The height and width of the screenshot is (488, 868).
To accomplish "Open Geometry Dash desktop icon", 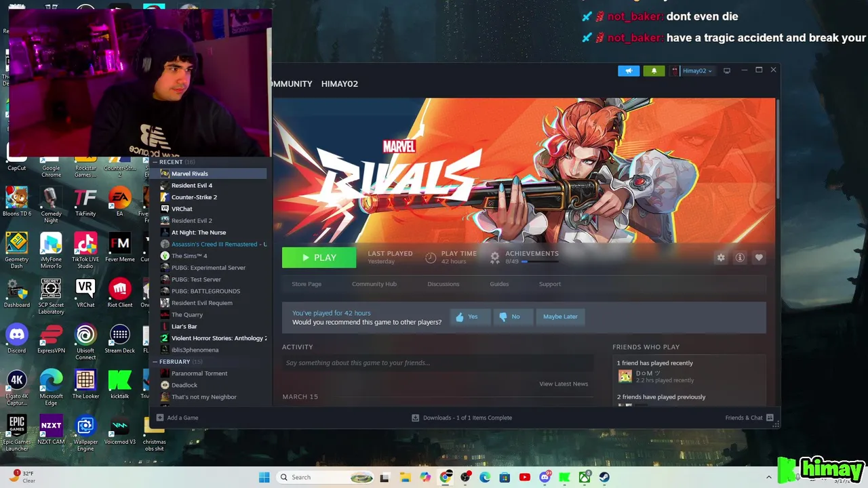I will (17, 250).
